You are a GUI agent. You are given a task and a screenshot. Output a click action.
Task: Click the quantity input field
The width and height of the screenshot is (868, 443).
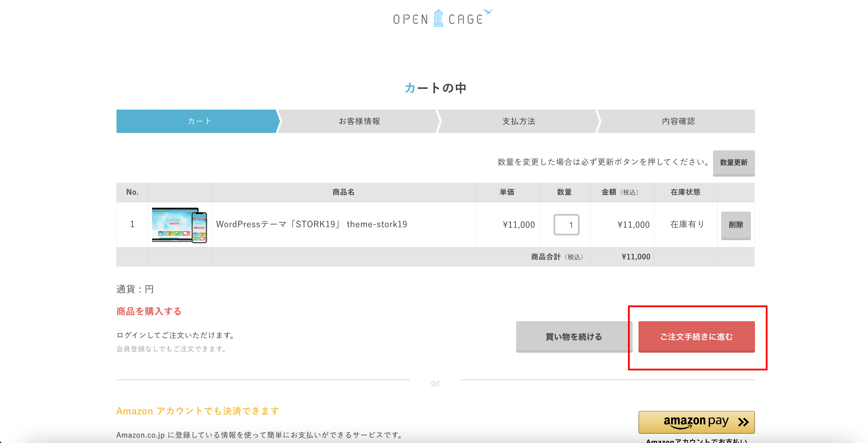pos(566,224)
